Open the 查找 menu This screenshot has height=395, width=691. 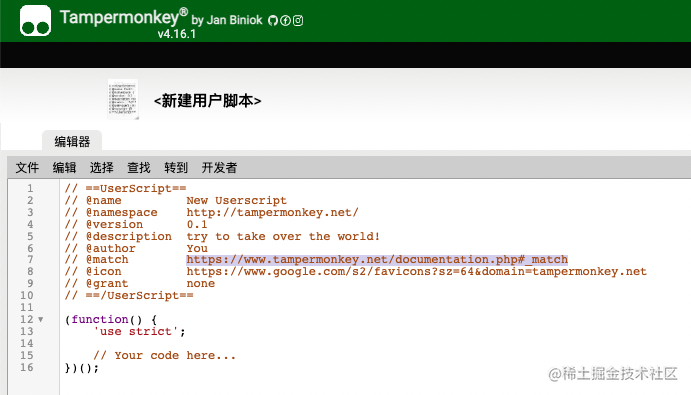tap(139, 168)
